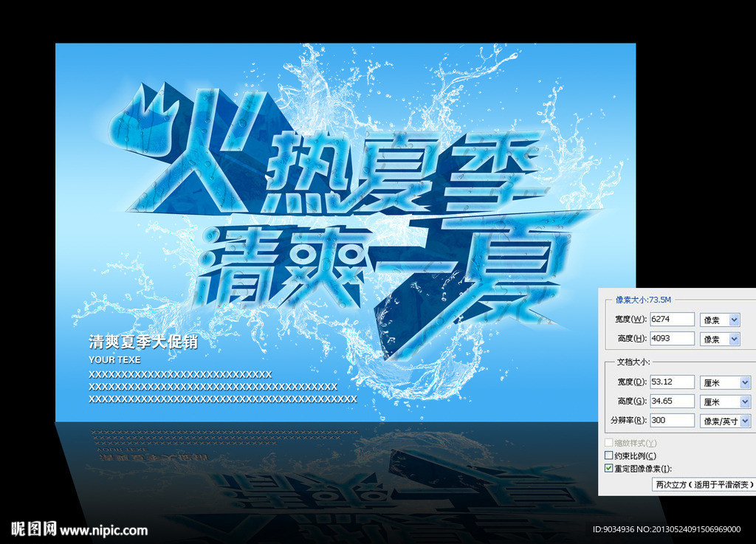
Task: Open the 两次立方 resample method dropdown
Action: 704,485
